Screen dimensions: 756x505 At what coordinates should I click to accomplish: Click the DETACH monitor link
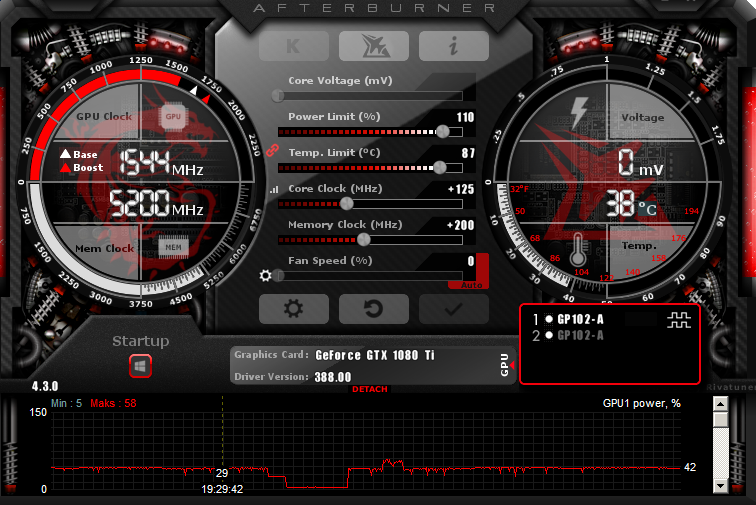click(370, 389)
